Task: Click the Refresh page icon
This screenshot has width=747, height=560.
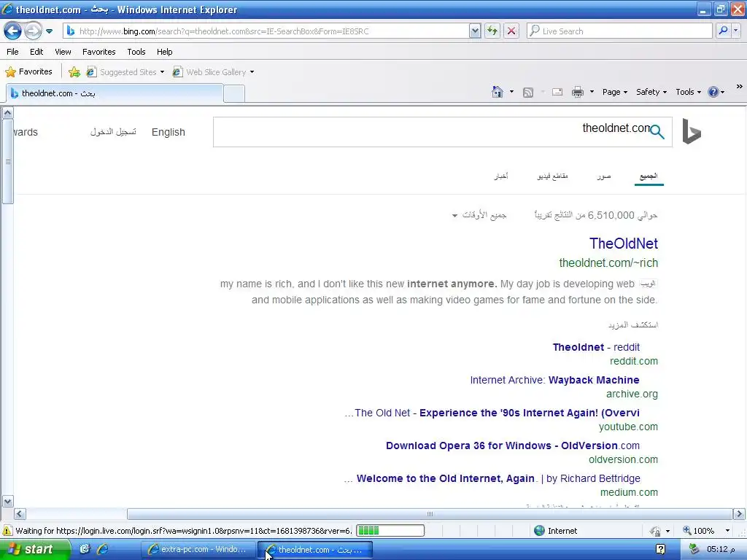Action: point(492,31)
